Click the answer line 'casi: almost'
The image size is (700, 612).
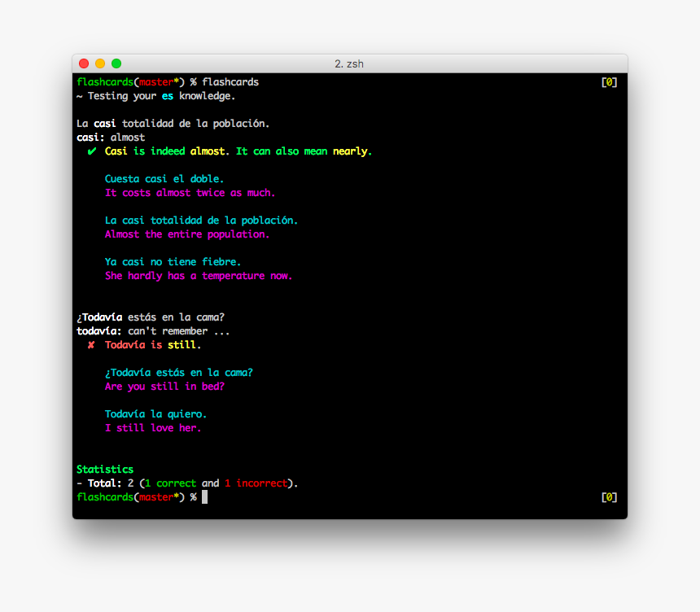(111, 138)
